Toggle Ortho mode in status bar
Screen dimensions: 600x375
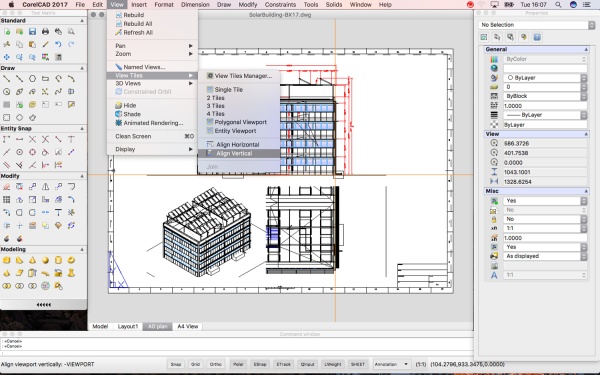click(x=215, y=364)
